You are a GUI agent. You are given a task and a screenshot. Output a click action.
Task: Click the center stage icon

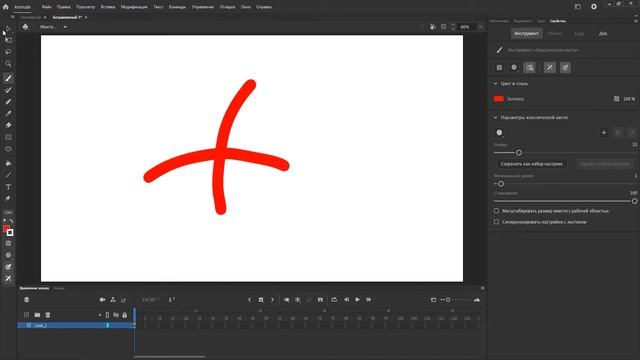[x=433, y=27]
